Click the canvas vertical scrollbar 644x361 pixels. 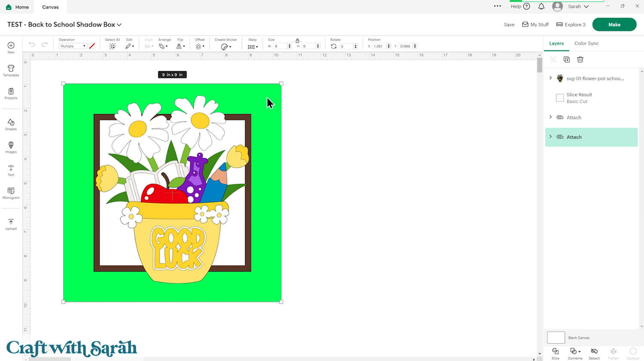[x=540, y=65]
